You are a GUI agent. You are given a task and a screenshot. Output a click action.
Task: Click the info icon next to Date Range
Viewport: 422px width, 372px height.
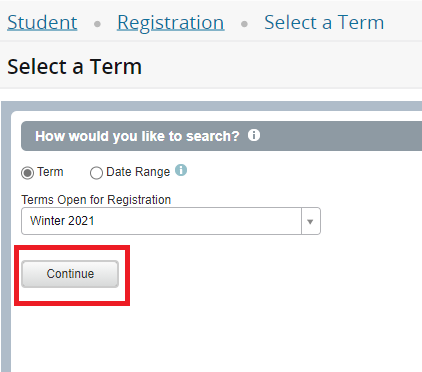point(181,170)
